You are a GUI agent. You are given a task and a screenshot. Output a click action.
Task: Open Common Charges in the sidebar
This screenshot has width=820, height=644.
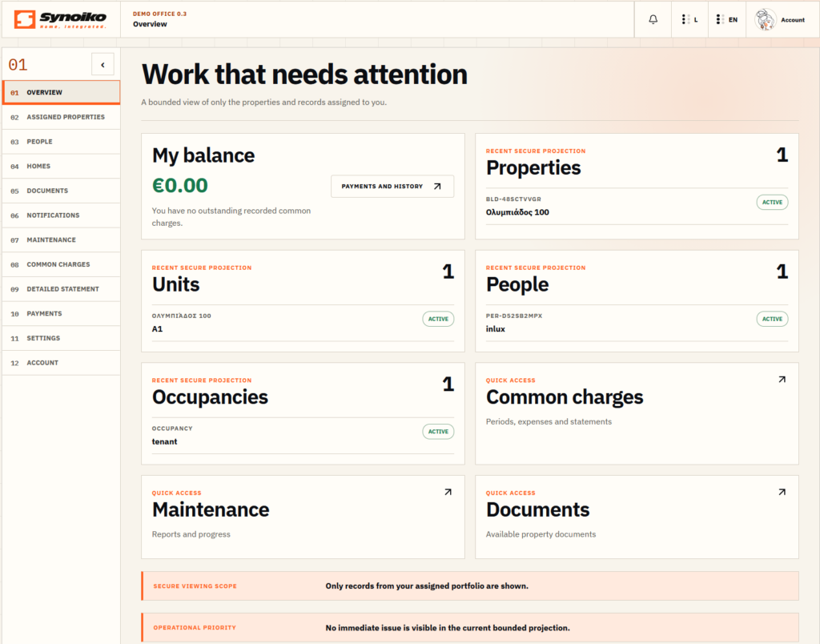click(x=61, y=264)
